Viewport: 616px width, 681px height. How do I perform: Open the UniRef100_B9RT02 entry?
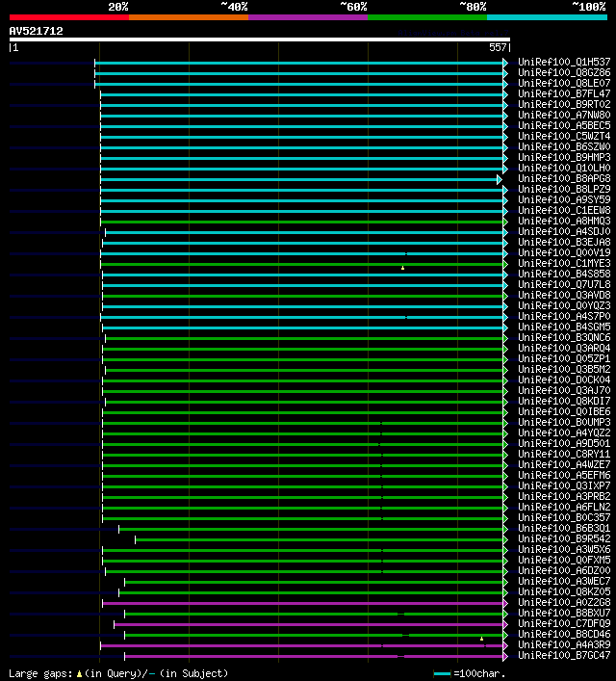point(564,105)
